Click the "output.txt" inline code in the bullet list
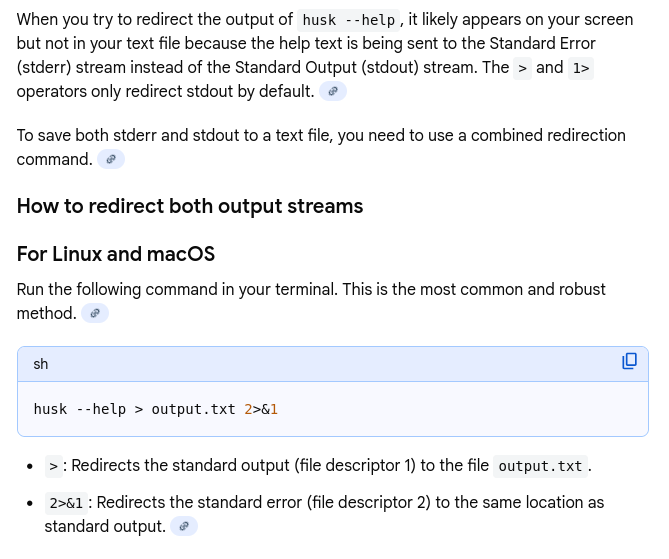Image resolution: width=669 pixels, height=559 pixels. click(x=540, y=467)
